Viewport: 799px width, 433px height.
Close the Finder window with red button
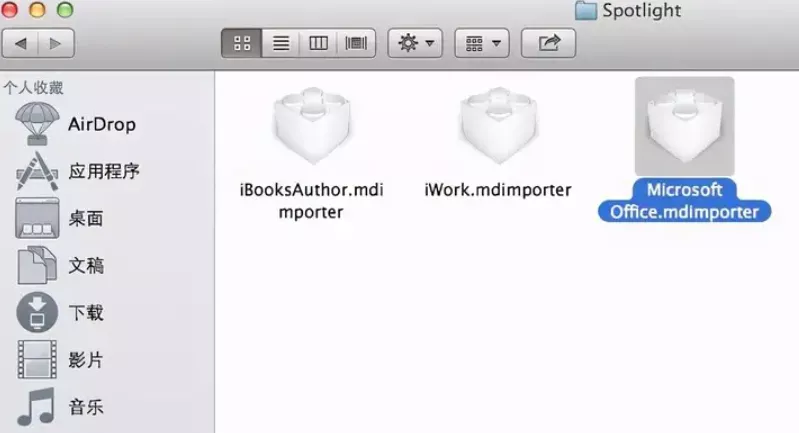(x=9, y=9)
